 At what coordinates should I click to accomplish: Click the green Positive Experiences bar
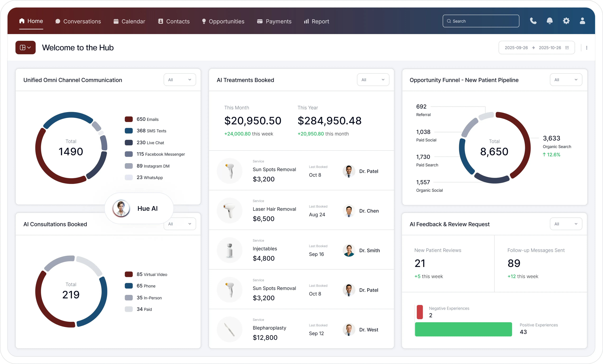pyautogui.click(x=463, y=329)
